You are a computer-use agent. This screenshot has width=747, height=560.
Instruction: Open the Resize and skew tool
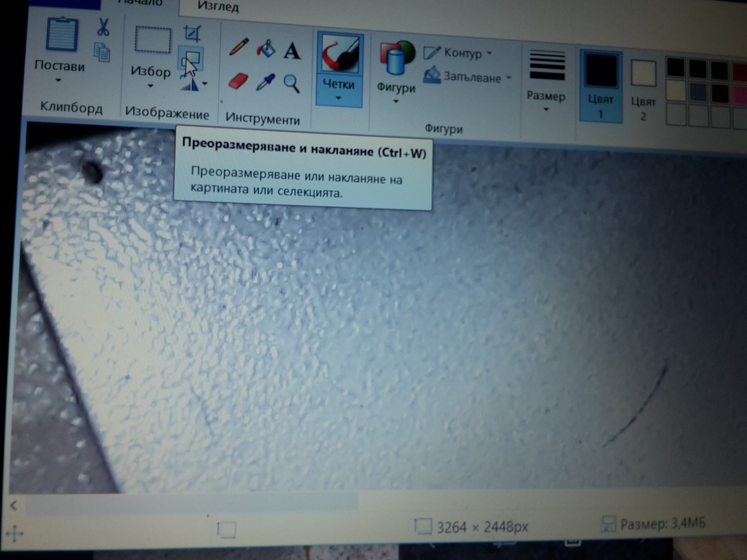190,59
